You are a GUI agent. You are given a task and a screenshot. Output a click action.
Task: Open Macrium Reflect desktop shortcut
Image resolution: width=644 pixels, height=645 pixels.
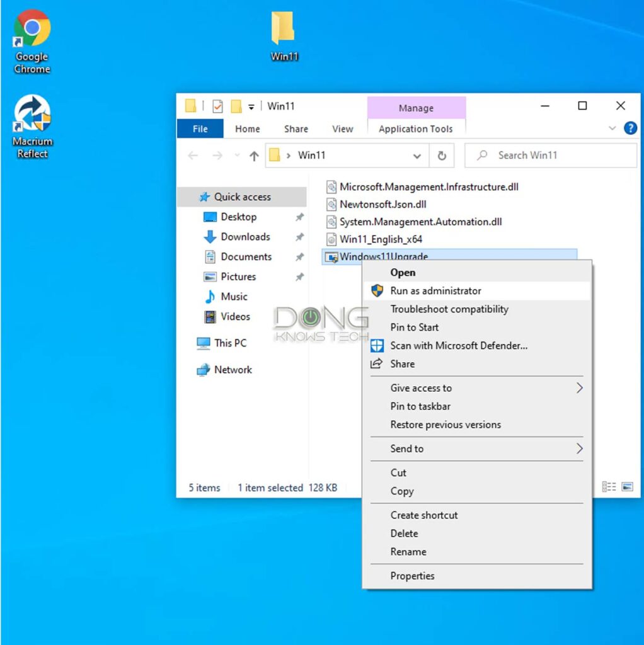coord(32,126)
